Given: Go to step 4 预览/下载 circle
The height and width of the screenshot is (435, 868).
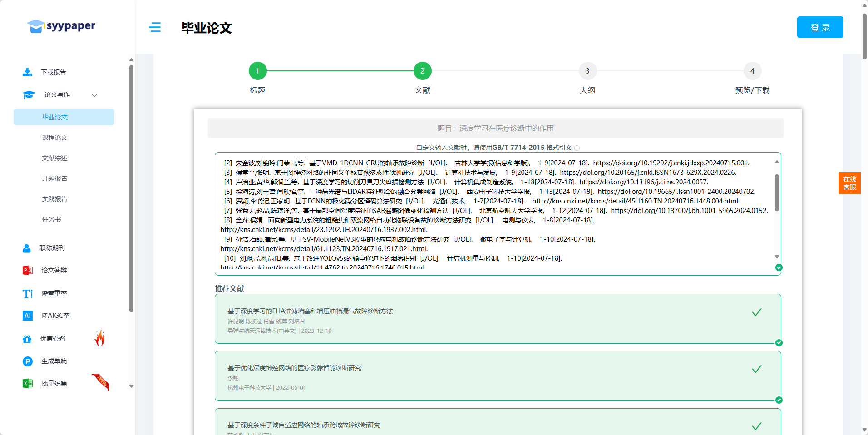Looking at the screenshot, I should 752,71.
